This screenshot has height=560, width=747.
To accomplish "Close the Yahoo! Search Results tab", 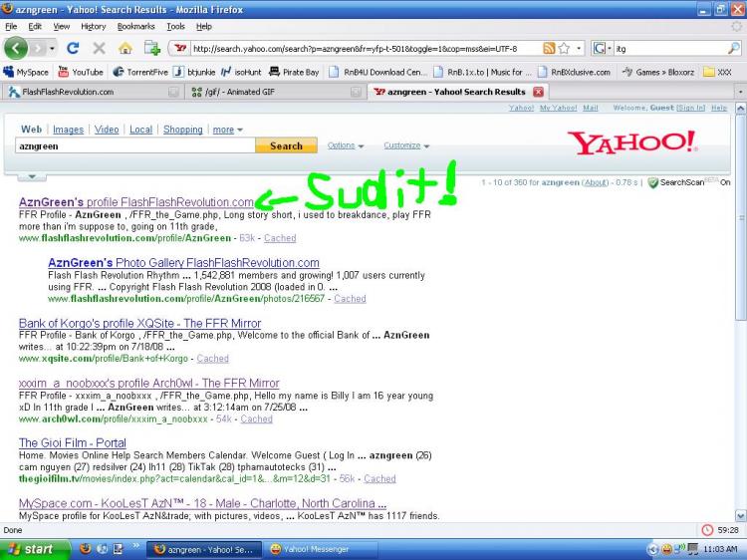I will click(539, 92).
